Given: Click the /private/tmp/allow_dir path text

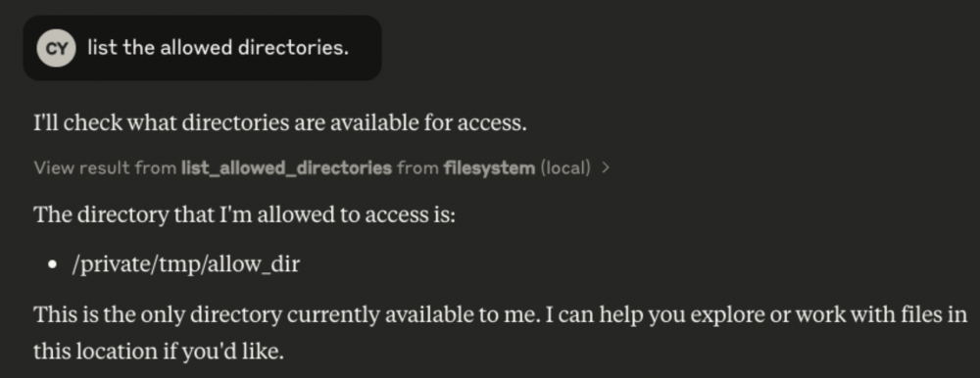Looking at the screenshot, I should 186,264.
